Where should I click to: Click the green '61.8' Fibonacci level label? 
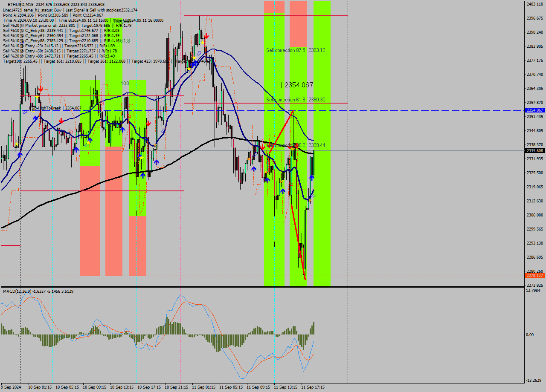point(125,40)
